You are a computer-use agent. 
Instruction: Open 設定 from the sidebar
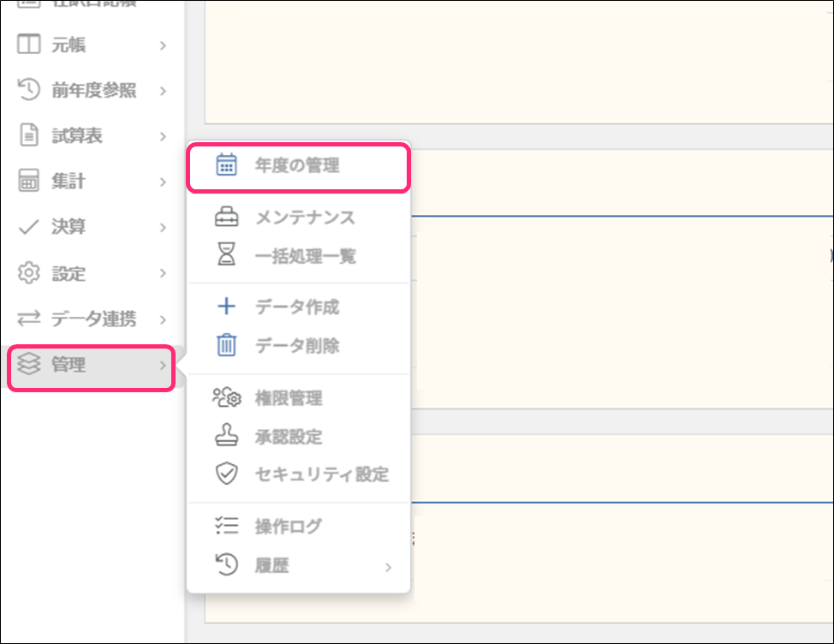69,274
